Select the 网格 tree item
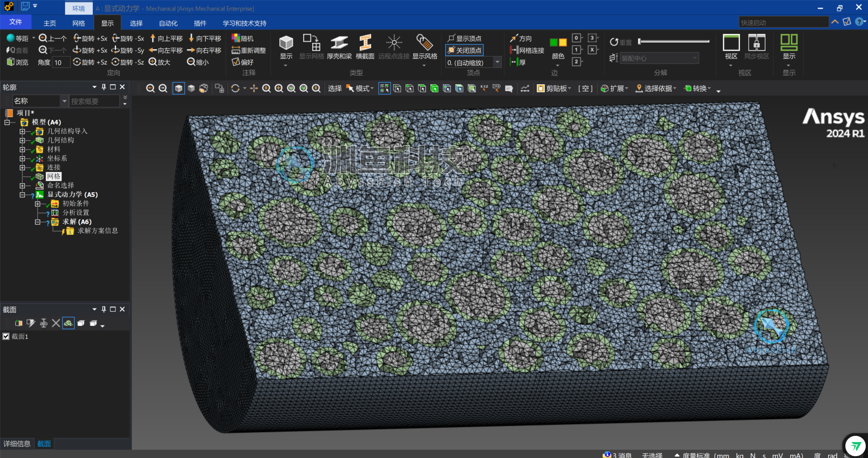The width and height of the screenshot is (868, 458). click(x=54, y=177)
